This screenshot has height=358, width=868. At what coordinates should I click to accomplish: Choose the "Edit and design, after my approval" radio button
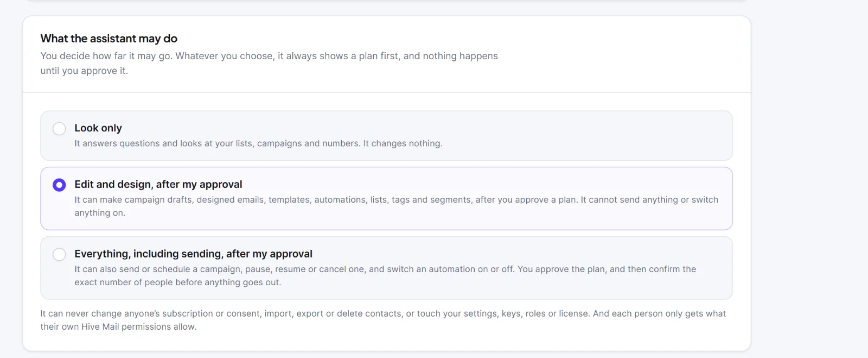point(59,185)
